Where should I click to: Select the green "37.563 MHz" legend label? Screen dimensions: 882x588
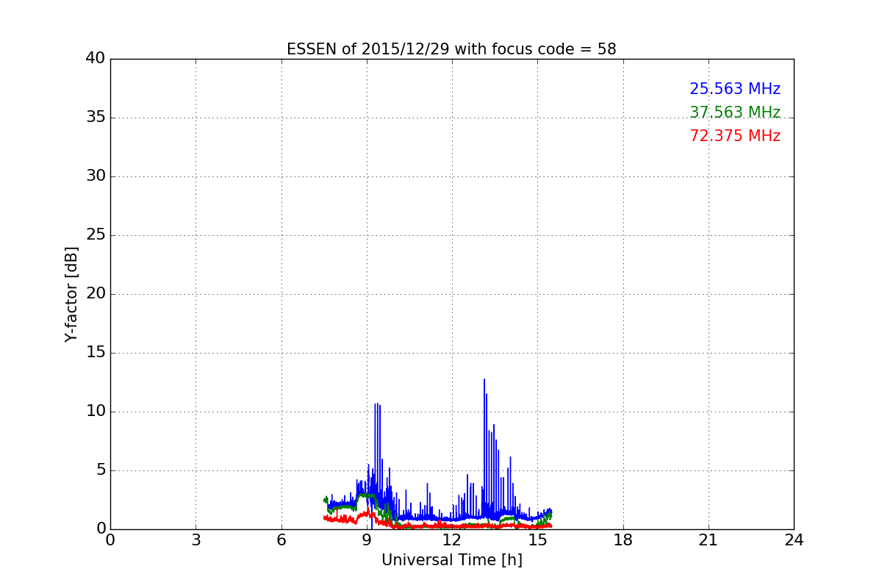(735, 112)
